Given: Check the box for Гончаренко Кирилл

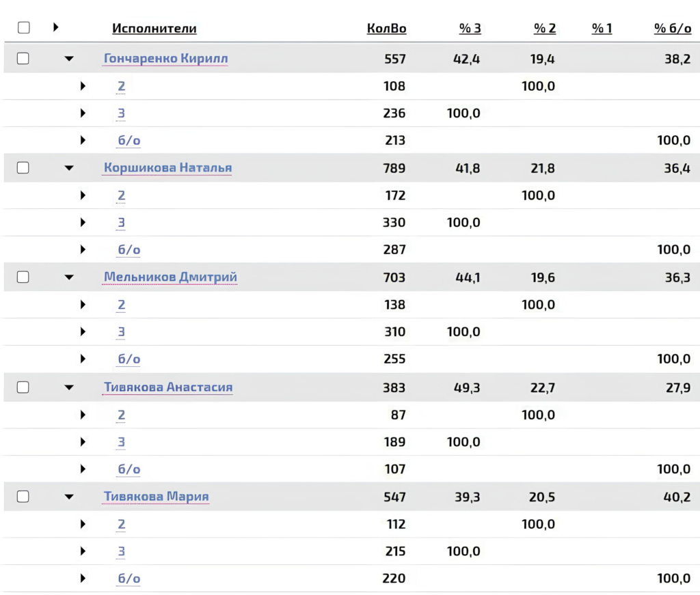Looking at the screenshot, I should pos(23,59).
